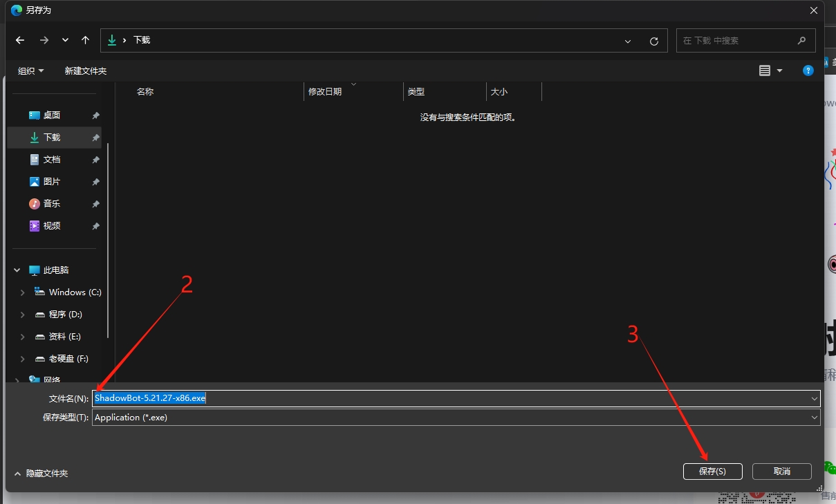Select 此电脑 in the navigation tree
836x504 pixels.
coord(56,270)
